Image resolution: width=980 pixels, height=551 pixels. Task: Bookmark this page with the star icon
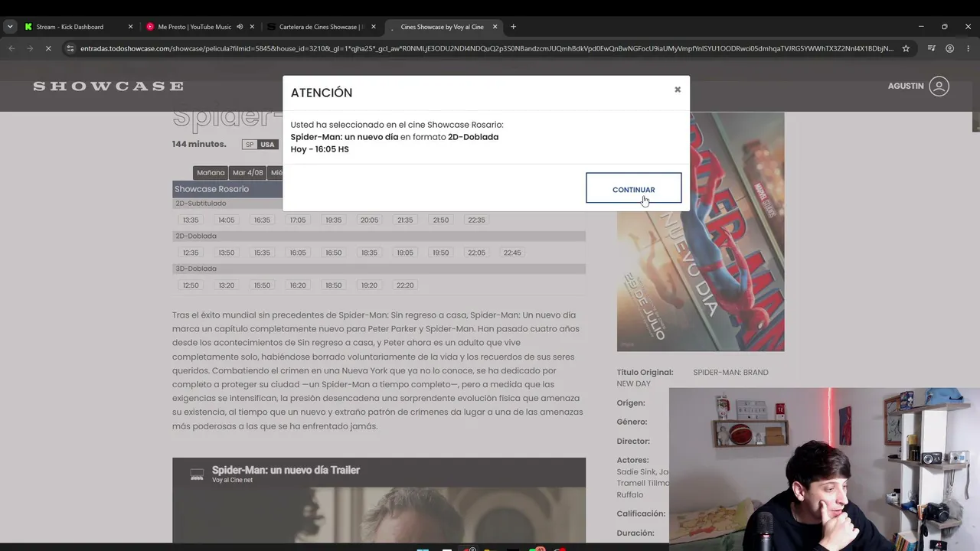click(x=906, y=48)
